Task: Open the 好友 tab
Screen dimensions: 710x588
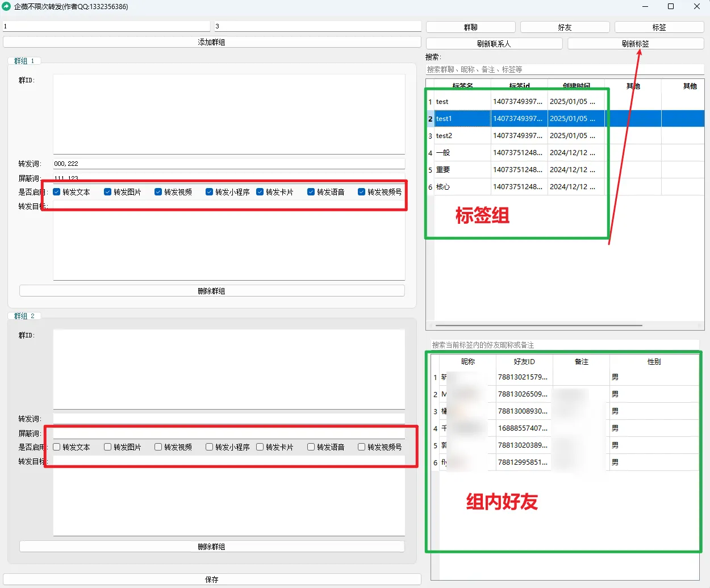Action: (x=565, y=27)
